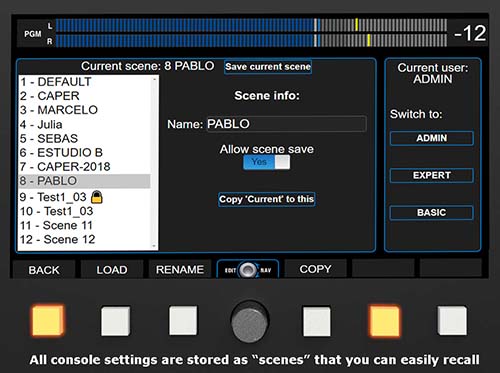
Task: Push the lit hardware button under BACK
Action: tap(48, 321)
